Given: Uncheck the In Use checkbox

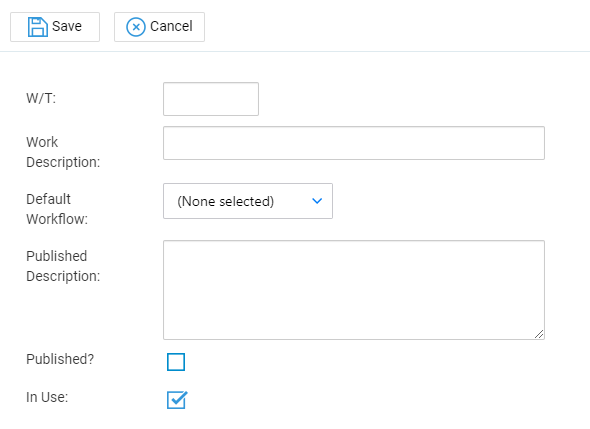Looking at the screenshot, I should (176, 400).
